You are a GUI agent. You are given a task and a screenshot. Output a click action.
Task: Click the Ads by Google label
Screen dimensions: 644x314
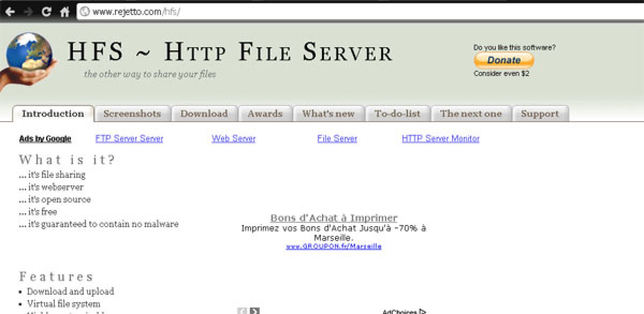(45, 139)
